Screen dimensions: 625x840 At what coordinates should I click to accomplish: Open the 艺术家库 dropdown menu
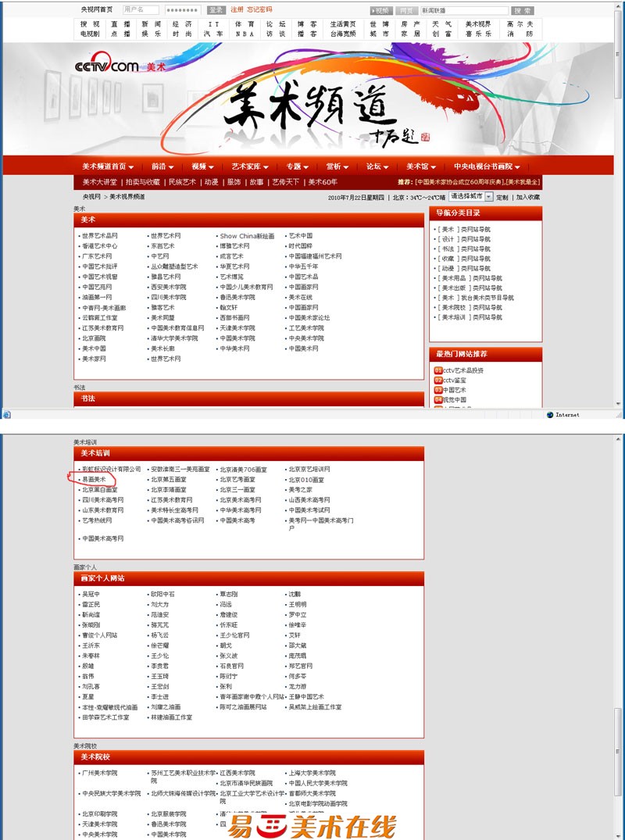point(250,166)
